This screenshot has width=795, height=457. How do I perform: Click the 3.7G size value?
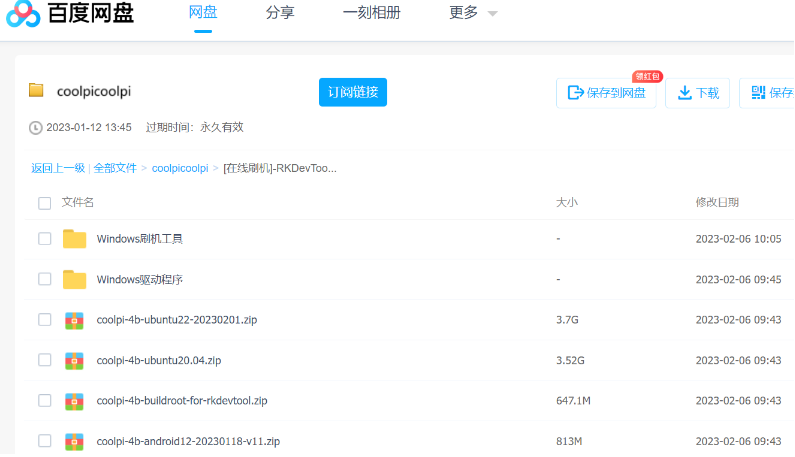coord(567,320)
